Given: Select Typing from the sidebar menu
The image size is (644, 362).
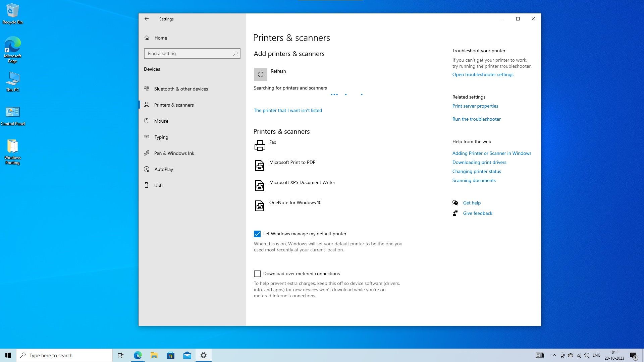Looking at the screenshot, I should tap(161, 136).
